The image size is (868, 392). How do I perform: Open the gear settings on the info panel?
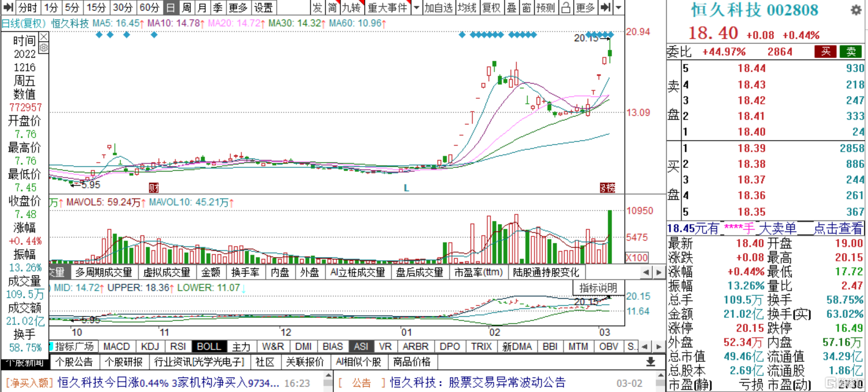(44, 48)
